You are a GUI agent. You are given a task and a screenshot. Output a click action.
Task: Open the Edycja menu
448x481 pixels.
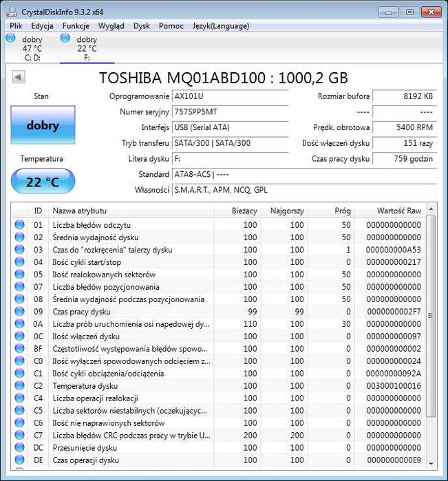pyautogui.click(x=42, y=25)
